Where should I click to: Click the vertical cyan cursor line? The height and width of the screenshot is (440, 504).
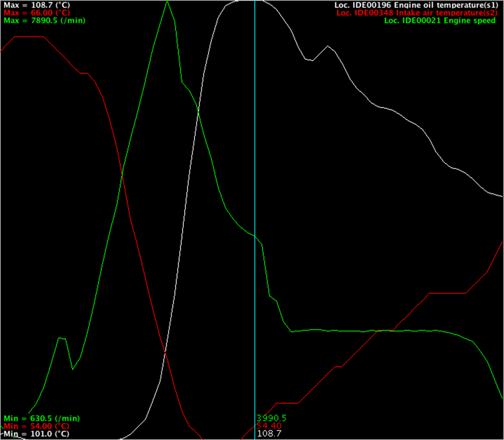255,220
